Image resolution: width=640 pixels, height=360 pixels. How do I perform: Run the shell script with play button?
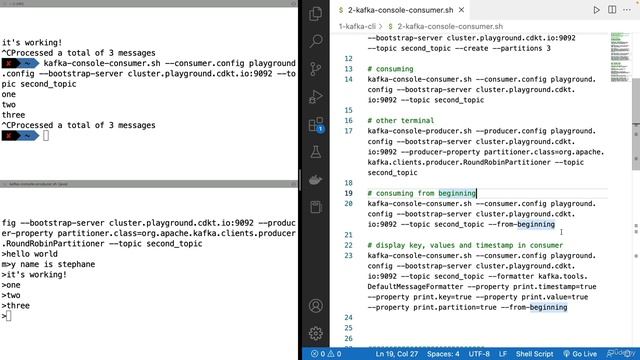tap(596, 10)
